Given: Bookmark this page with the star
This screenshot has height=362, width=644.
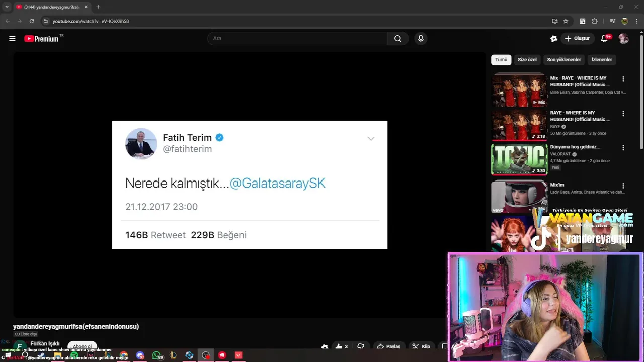Looking at the screenshot, I should 566,21.
